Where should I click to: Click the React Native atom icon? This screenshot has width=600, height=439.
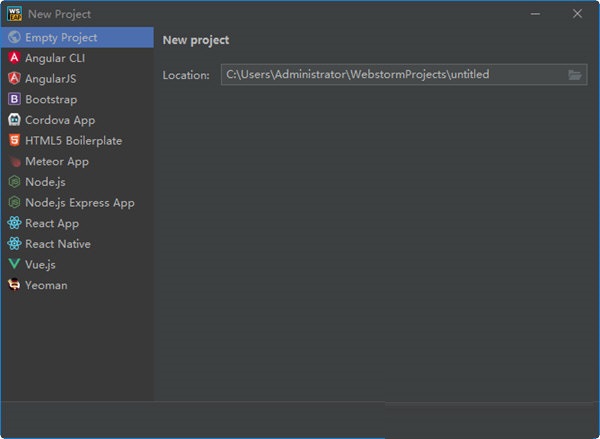pyautogui.click(x=15, y=244)
